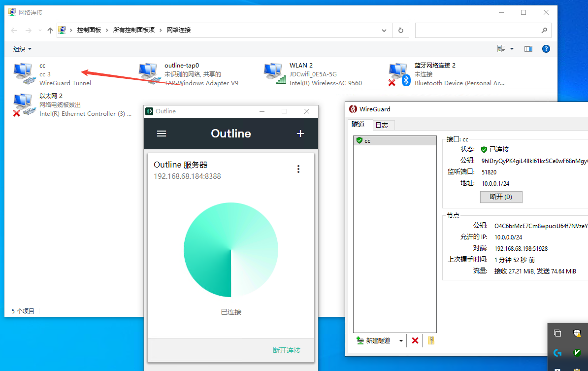Select cc tunnel in WireGuard list
Image resolution: width=588 pixels, height=371 pixels.
pos(395,141)
